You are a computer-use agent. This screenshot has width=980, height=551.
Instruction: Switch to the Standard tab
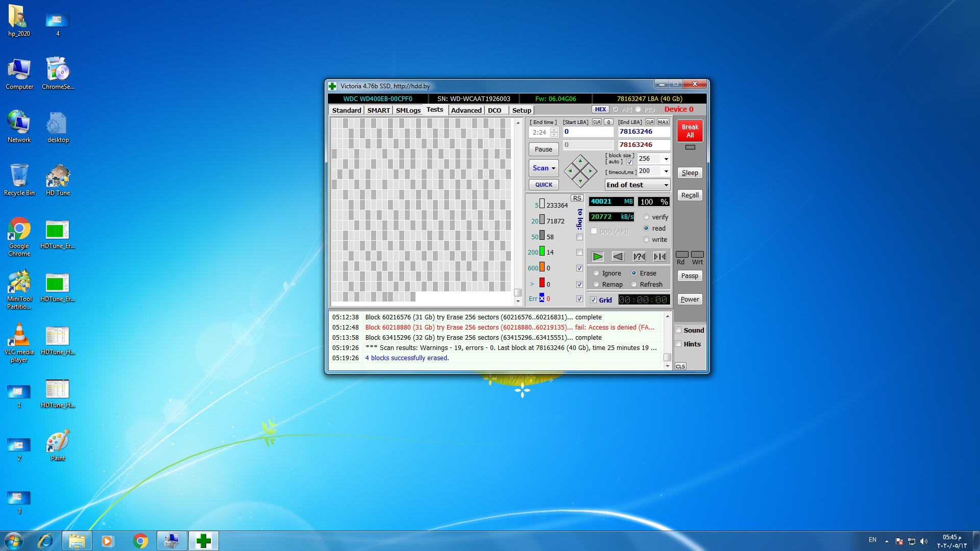click(347, 110)
